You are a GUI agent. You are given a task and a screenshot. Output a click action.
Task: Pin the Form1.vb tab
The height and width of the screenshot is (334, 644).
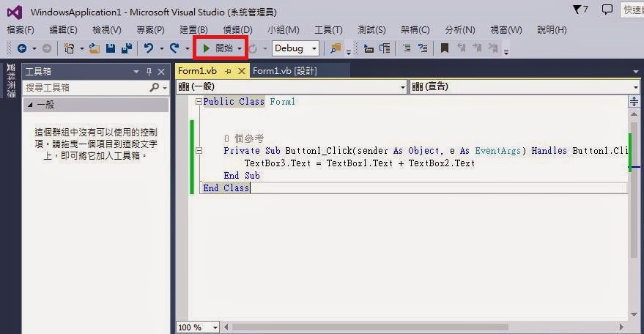(x=229, y=72)
